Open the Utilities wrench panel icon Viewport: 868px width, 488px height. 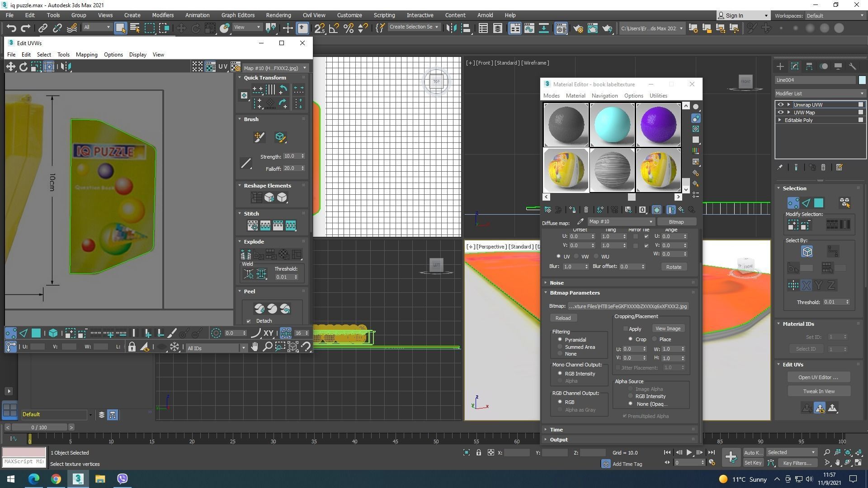point(853,66)
